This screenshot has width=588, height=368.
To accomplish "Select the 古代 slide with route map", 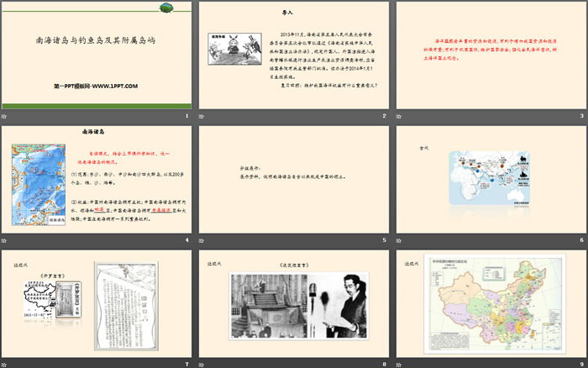I will pyautogui.click(x=491, y=179).
